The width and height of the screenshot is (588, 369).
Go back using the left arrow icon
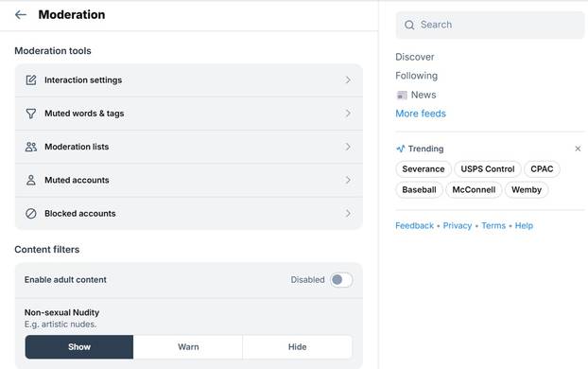click(x=20, y=14)
